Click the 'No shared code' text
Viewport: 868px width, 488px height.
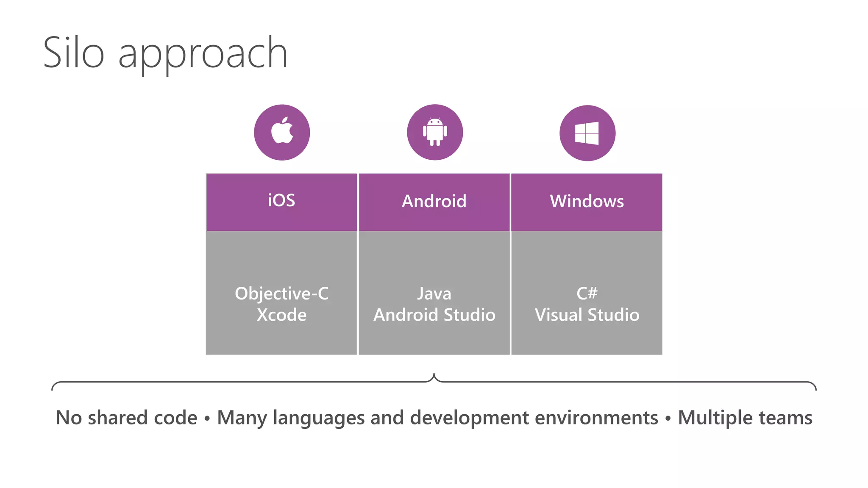(x=126, y=418)
